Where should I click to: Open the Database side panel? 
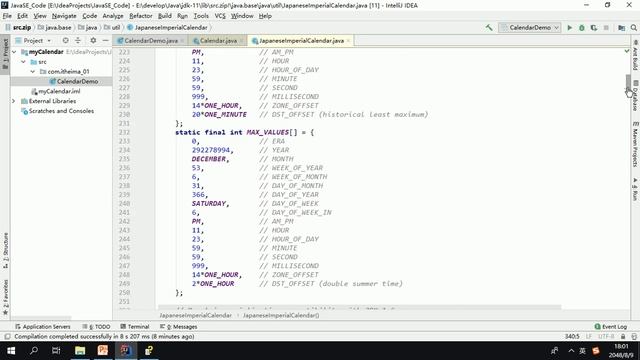coord(635,95)
